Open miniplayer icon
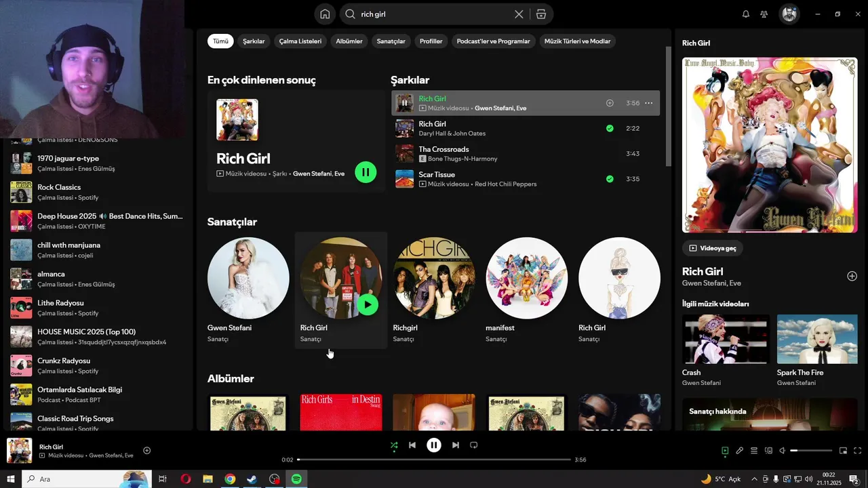The height and width of the screenshot is (488, 868). (x=844, y=451)
